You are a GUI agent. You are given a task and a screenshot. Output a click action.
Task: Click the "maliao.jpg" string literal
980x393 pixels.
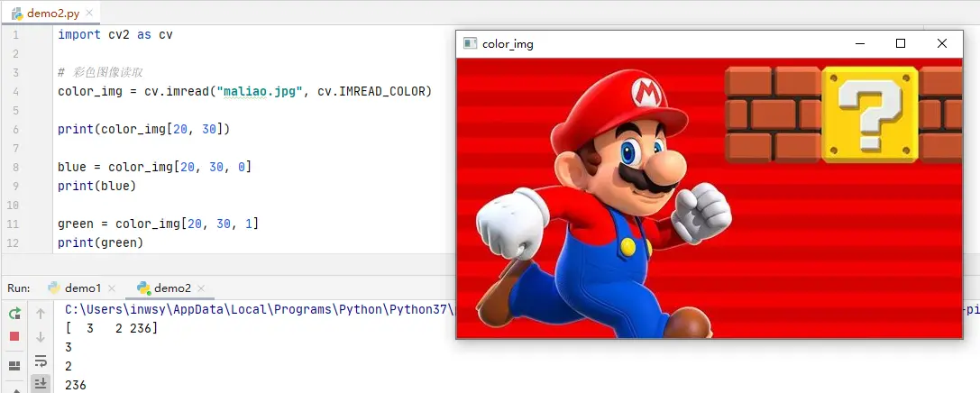click(260, 91)
